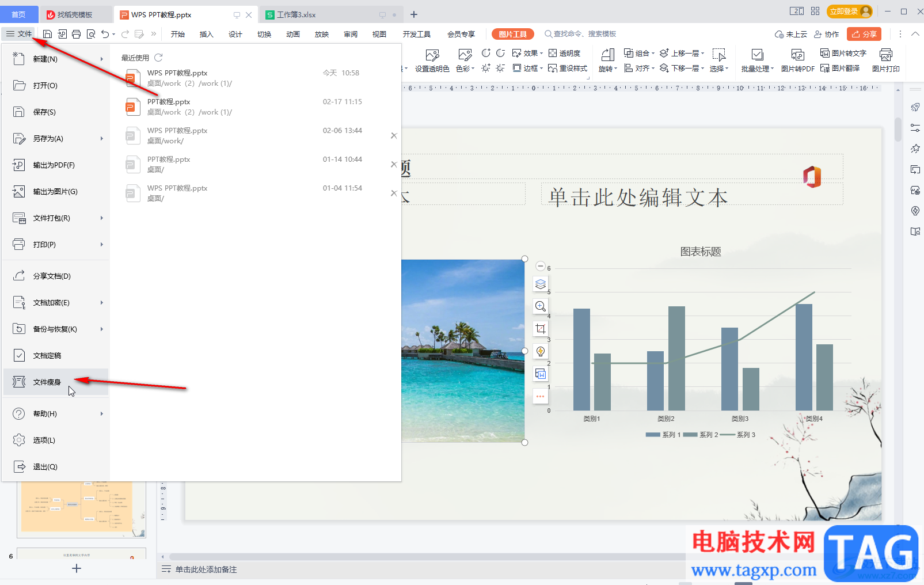924x585 pixels.
Task: Click 图片打印 icon
Action: (x=885, y=61)
